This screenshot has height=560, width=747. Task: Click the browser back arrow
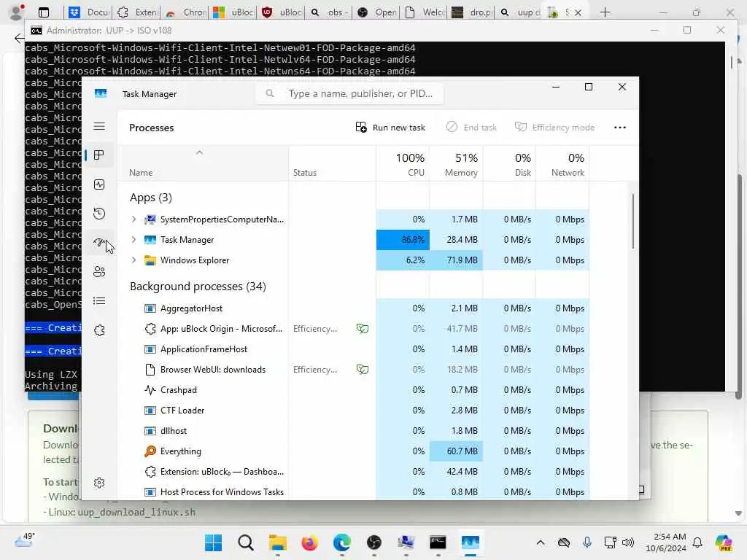click(19, 38)
